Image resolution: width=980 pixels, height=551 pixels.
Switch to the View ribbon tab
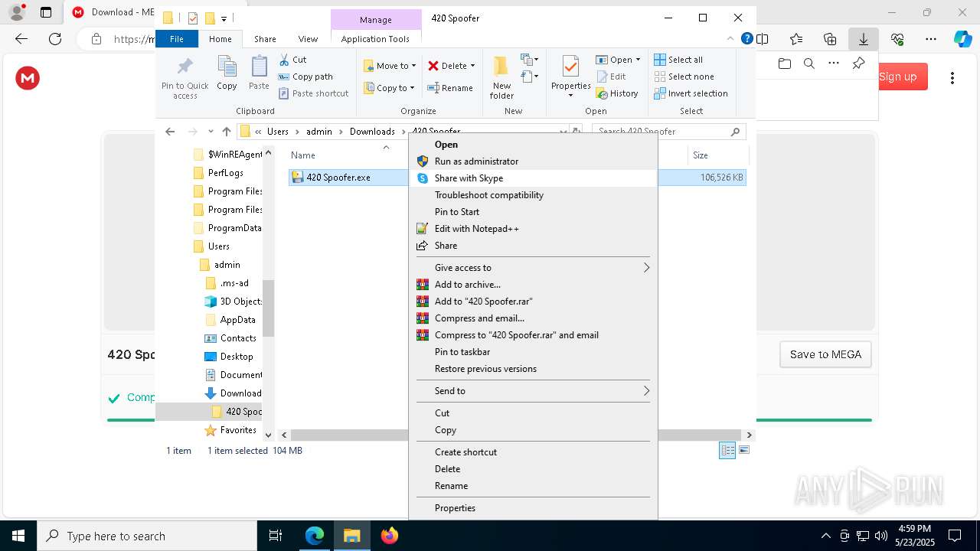coord(308,39)
